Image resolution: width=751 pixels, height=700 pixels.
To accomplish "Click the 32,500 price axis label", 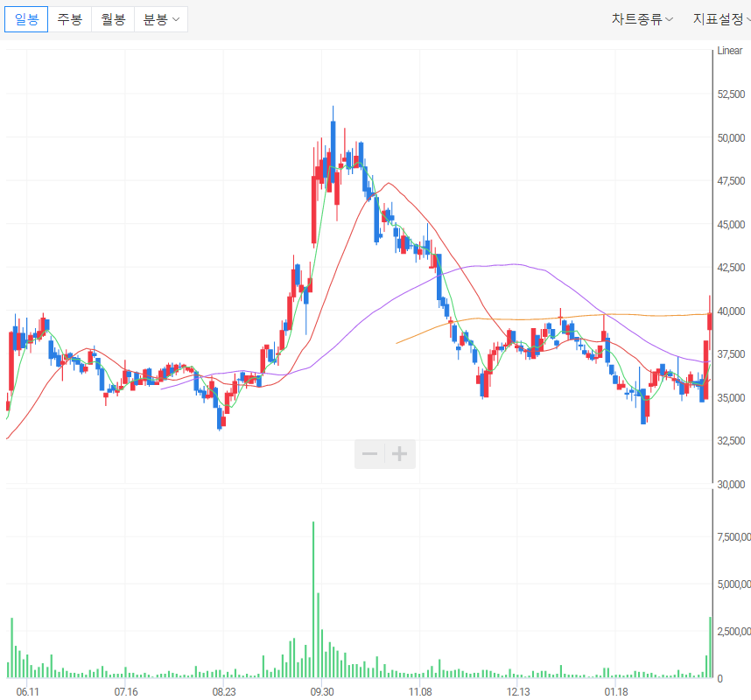I will (x=731, y=441).
